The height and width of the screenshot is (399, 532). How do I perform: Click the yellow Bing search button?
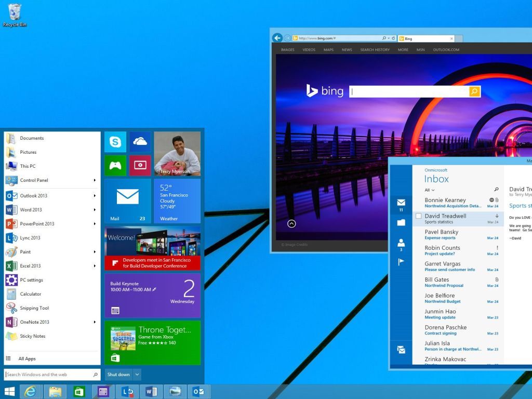(x=474, y=91)
